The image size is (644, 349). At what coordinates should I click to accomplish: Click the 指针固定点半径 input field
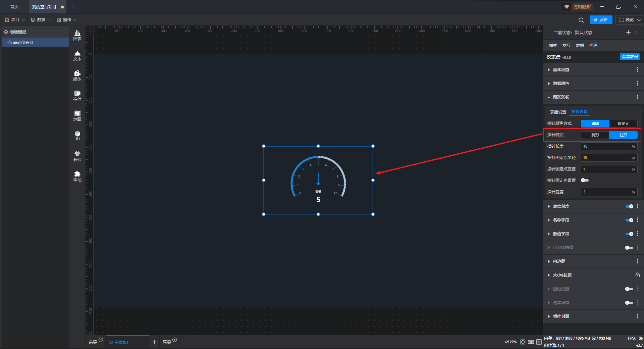[x=609, y=158]
